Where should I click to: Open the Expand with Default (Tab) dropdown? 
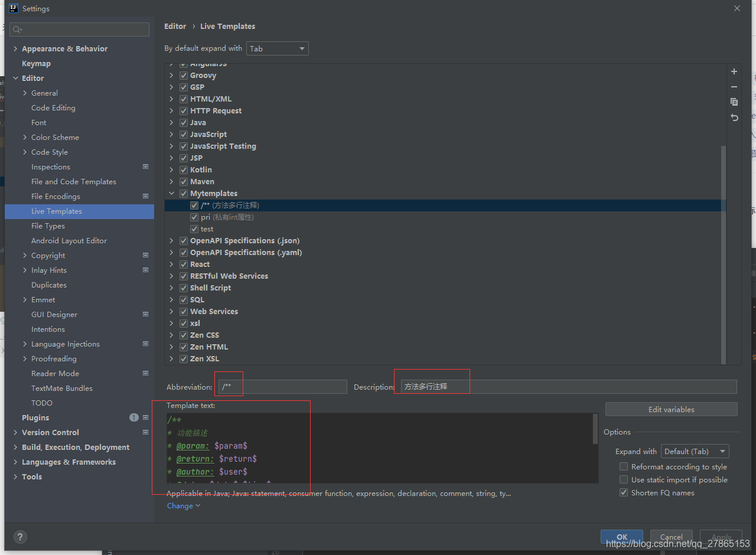pos(695,451)
